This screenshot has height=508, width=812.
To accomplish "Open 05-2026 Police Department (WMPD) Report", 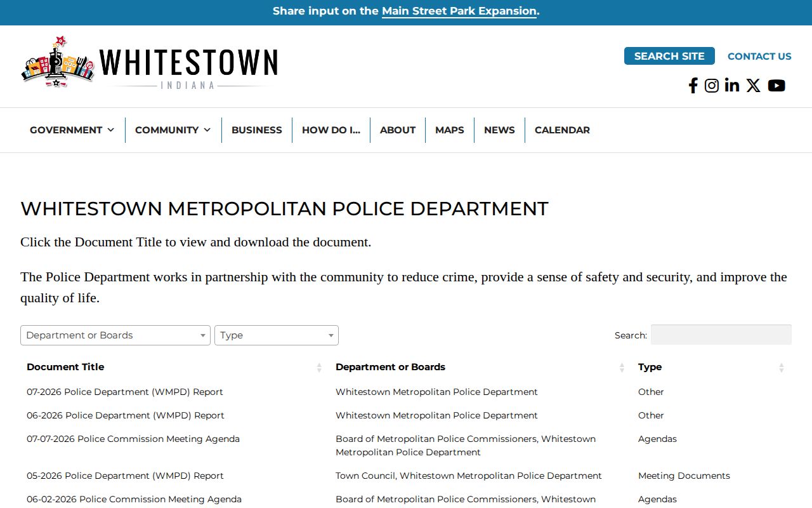I will click(126, 476).
